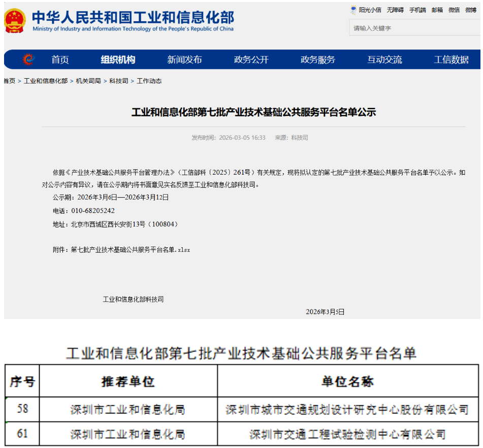Click the 序号 column header

point(22,381)
